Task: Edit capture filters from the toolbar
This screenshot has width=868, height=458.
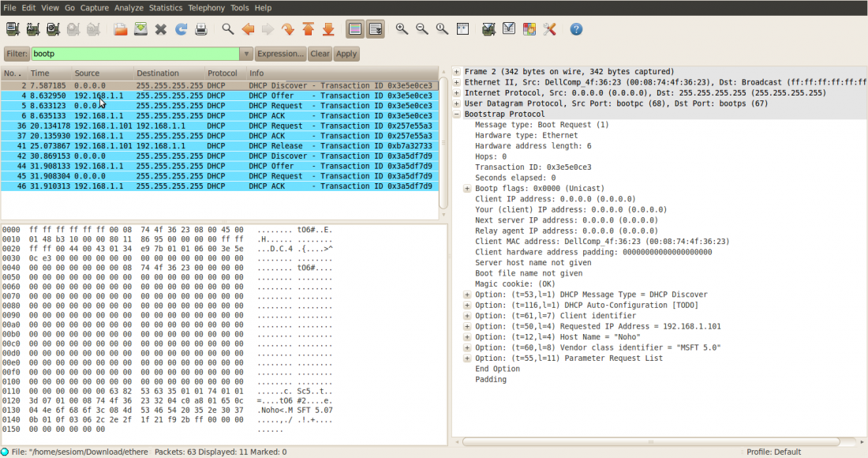Action: (x=488, y=29)
